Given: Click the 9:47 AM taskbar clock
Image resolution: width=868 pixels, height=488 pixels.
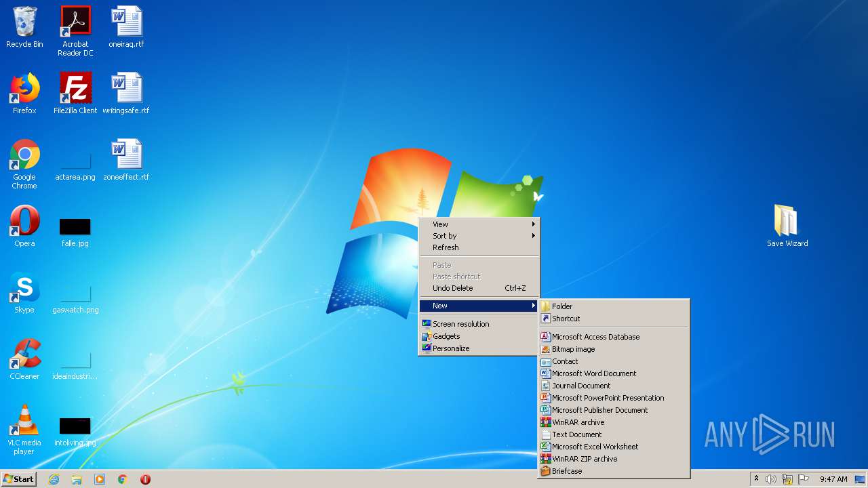Looking at the screenshot, I should [x=833, y=479].
